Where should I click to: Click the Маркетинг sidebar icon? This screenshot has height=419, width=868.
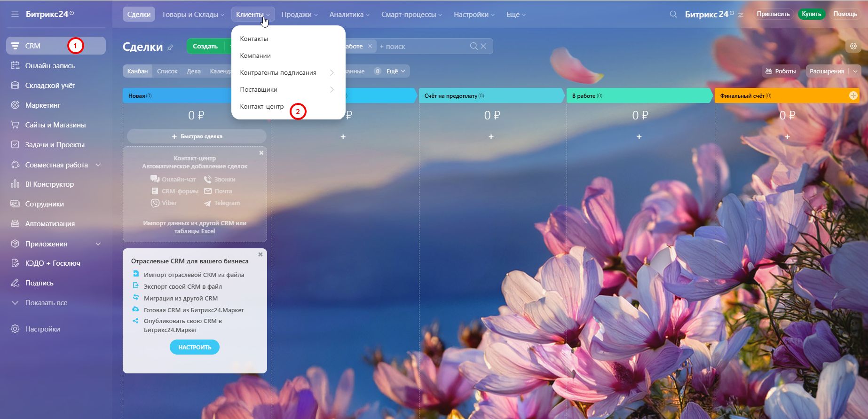15,105
